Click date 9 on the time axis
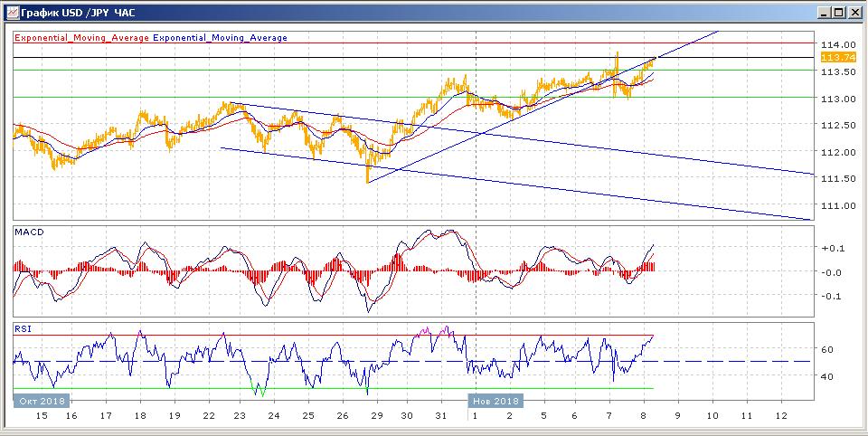 pos(677,416)
